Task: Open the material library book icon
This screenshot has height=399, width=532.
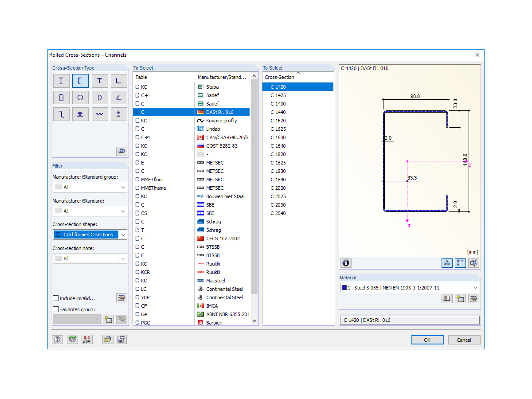Action: click(x=447, y=299)
